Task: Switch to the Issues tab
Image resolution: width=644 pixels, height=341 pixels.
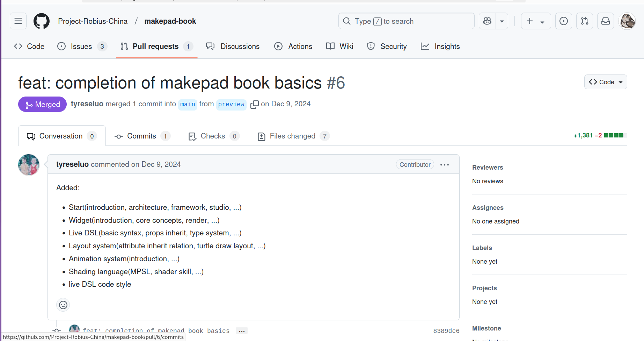Action: coord(82,47)
